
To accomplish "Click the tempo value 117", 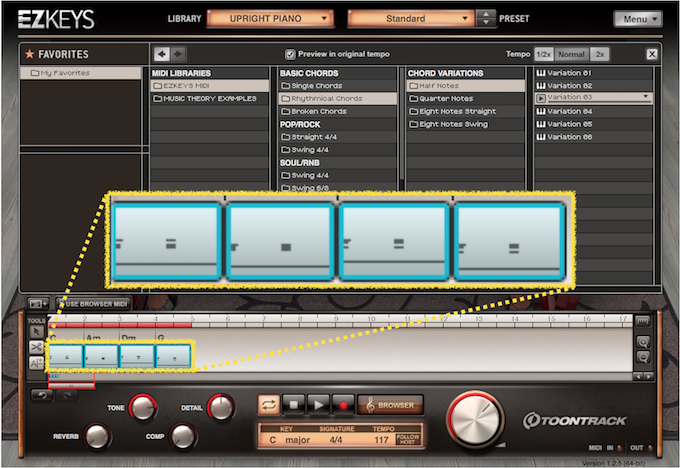I will point(381,440).
